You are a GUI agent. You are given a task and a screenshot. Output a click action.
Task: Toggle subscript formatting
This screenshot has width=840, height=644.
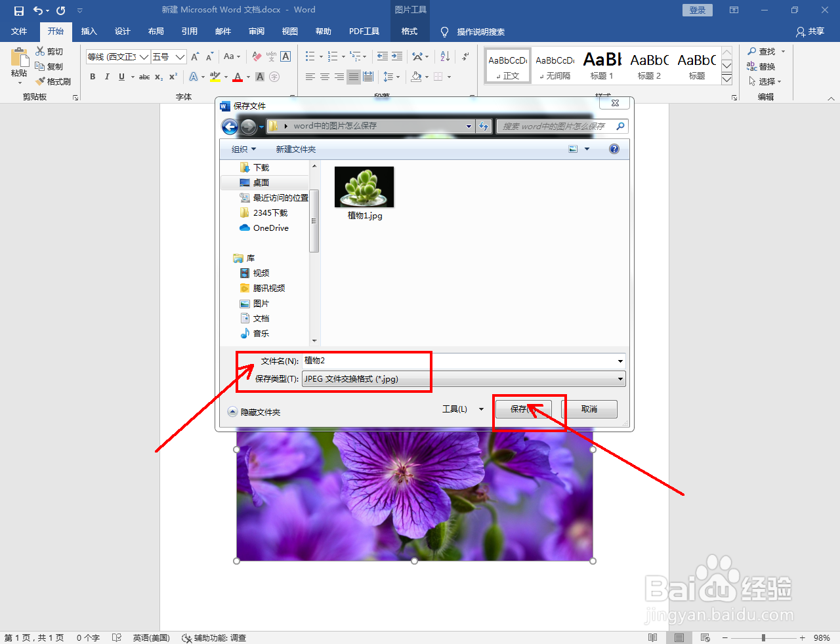pyautogui.click(x=159, y=77)
